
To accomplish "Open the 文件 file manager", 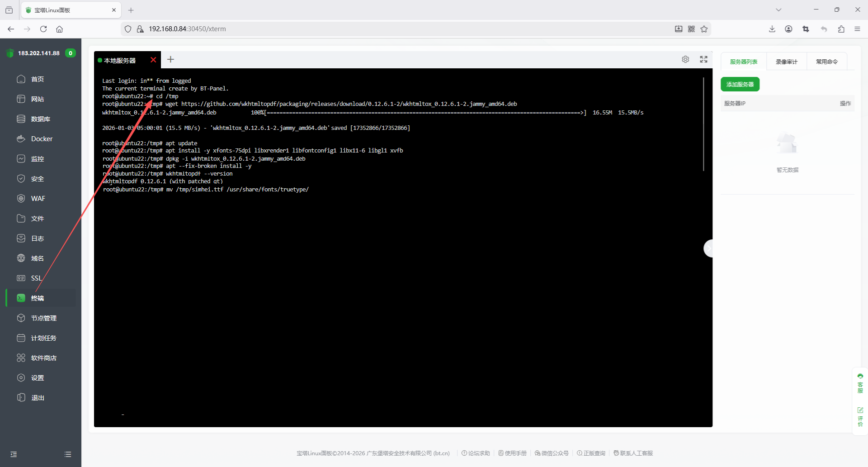I will coord(37,219).
